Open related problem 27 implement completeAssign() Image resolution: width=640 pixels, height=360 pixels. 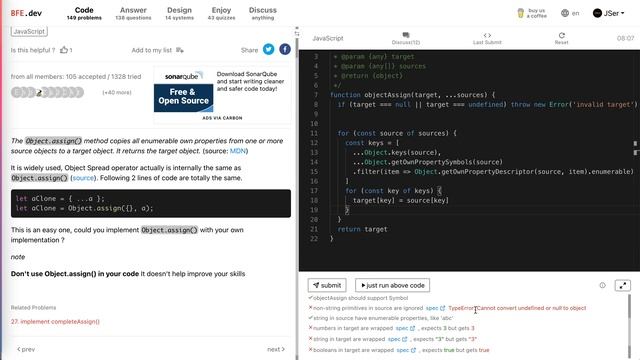point(55,322)
